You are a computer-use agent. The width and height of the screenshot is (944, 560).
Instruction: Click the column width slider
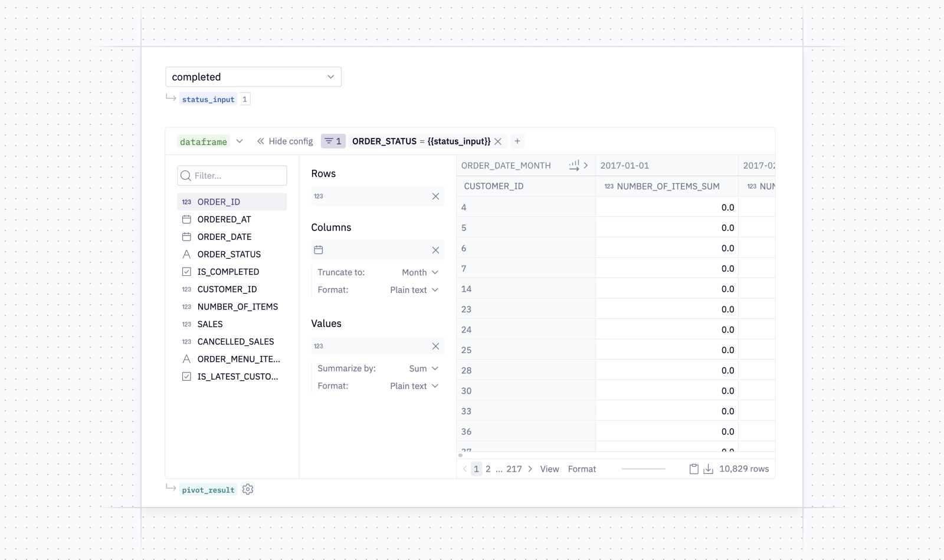[x=643, y=469]
